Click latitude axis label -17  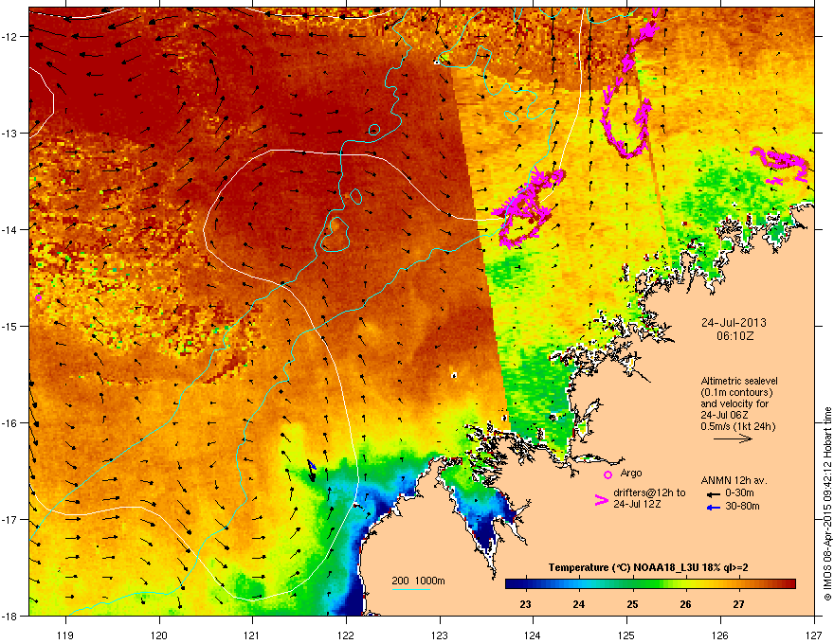click(9, 519)
